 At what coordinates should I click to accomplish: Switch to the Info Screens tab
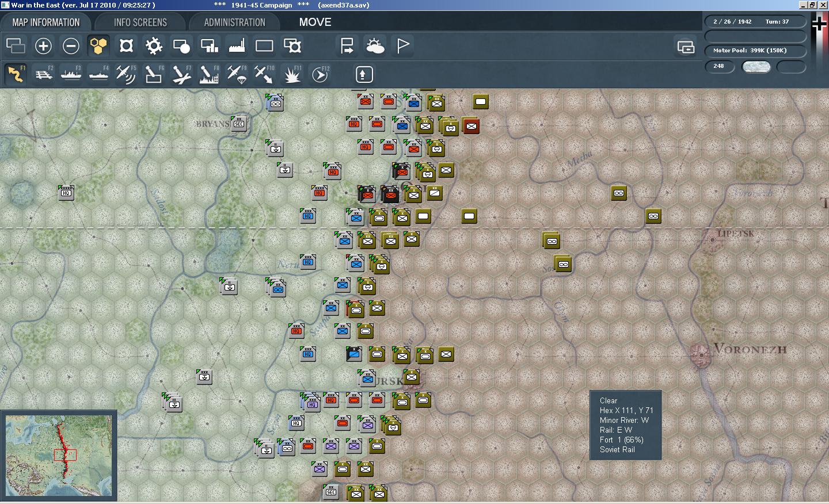click(x=140, y=22)
